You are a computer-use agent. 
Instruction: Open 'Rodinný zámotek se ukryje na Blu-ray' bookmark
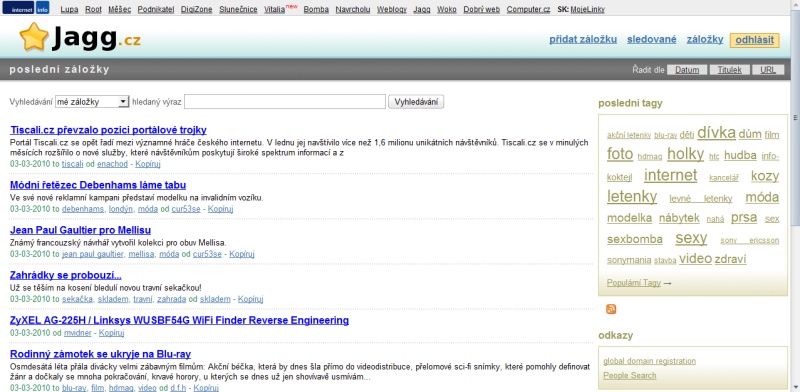point(101,354)
